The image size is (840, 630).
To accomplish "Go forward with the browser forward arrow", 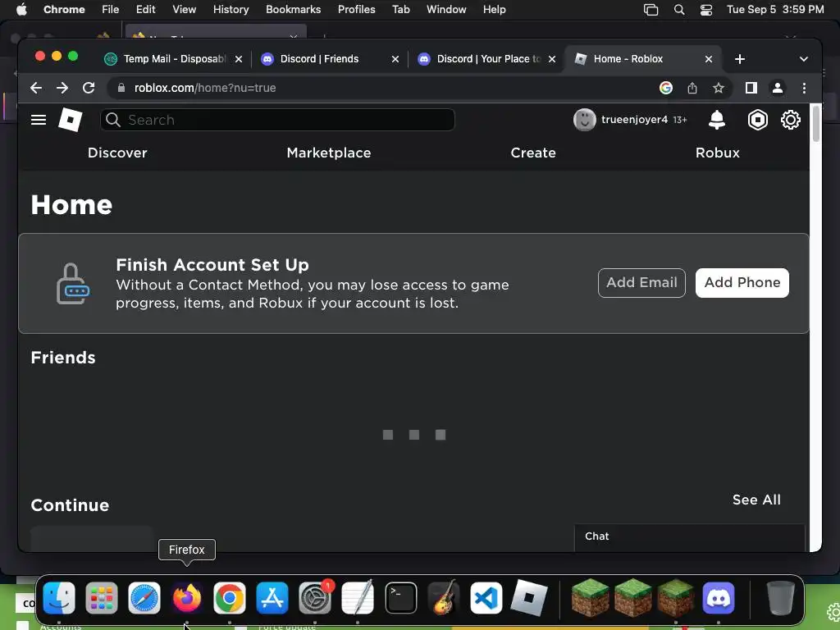I will pos(62,88).
